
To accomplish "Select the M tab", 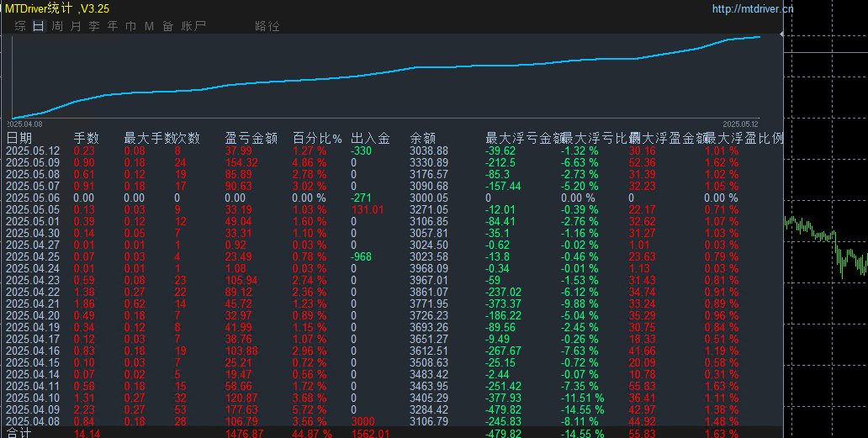I will click(149, 26).
